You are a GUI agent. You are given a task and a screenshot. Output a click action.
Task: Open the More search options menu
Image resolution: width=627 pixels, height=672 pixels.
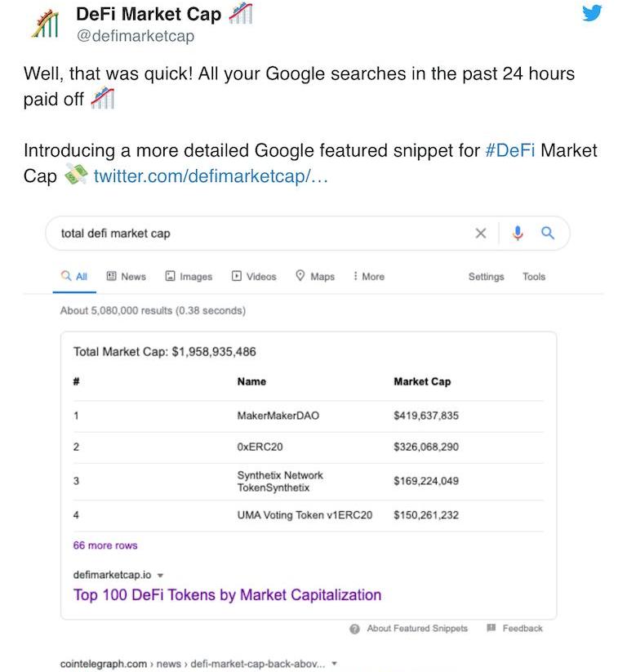(368, 277)
